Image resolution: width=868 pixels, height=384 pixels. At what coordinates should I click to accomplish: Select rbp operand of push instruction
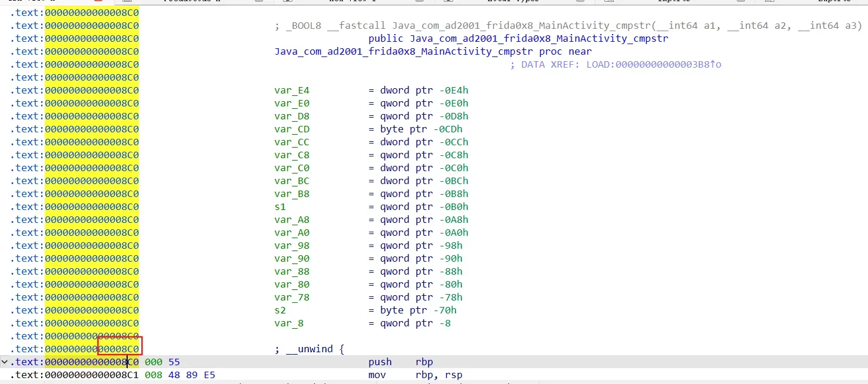pyautogui.click(x=424, y=362)
